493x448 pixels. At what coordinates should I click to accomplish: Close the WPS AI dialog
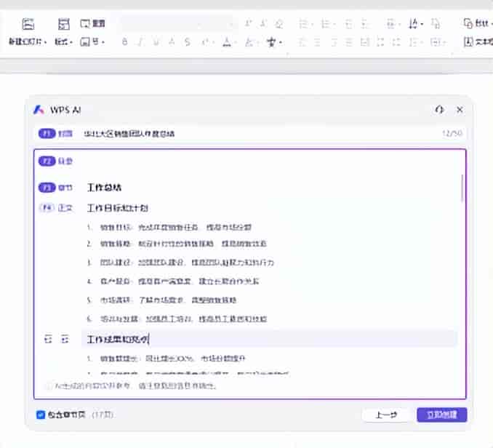460,110
